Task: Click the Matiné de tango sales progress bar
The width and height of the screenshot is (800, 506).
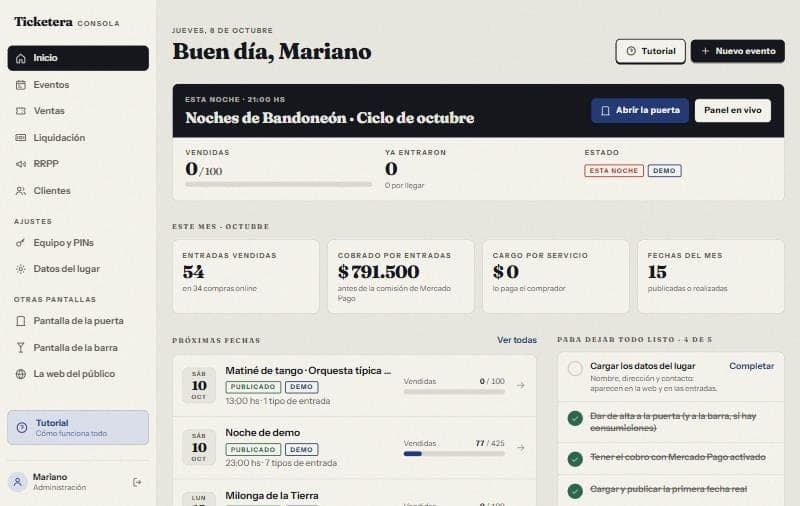Action: click(454, 392)
